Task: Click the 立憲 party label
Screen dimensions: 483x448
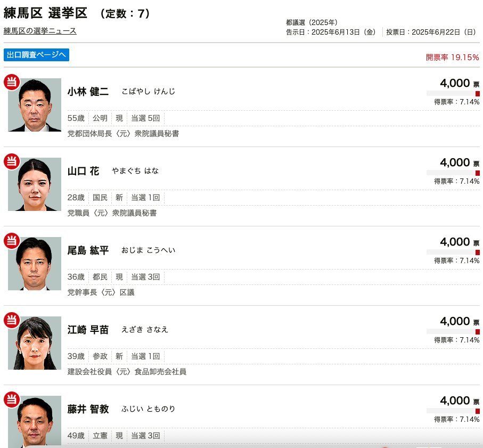Action: [100, 436]
